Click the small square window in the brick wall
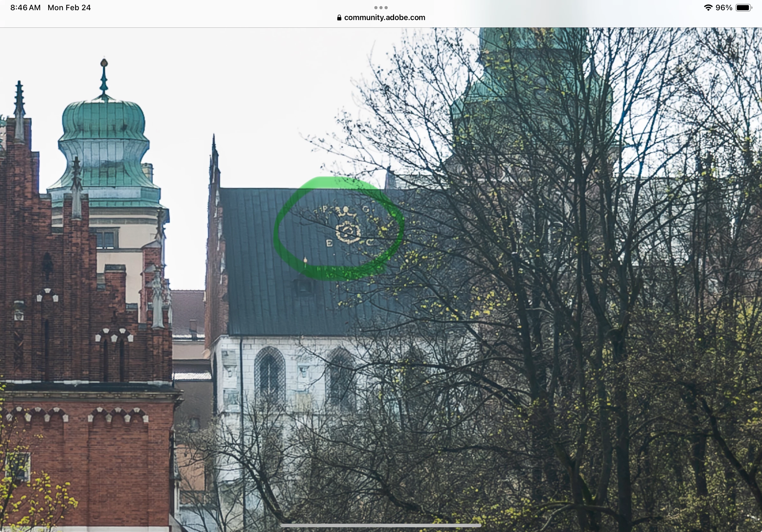This screenshot has width=762, height=532. click(18, 467)
